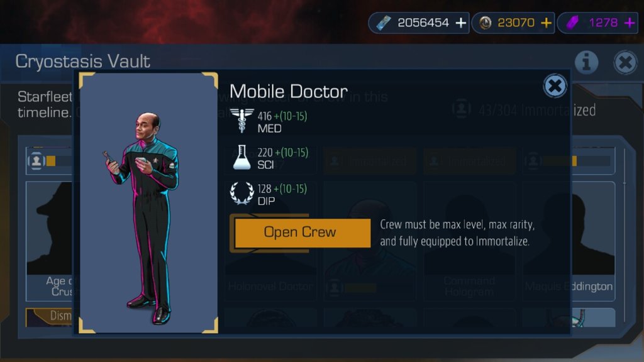Close the Mobile Doctor popup
644x362 pixels.
[x=555, y=86]
